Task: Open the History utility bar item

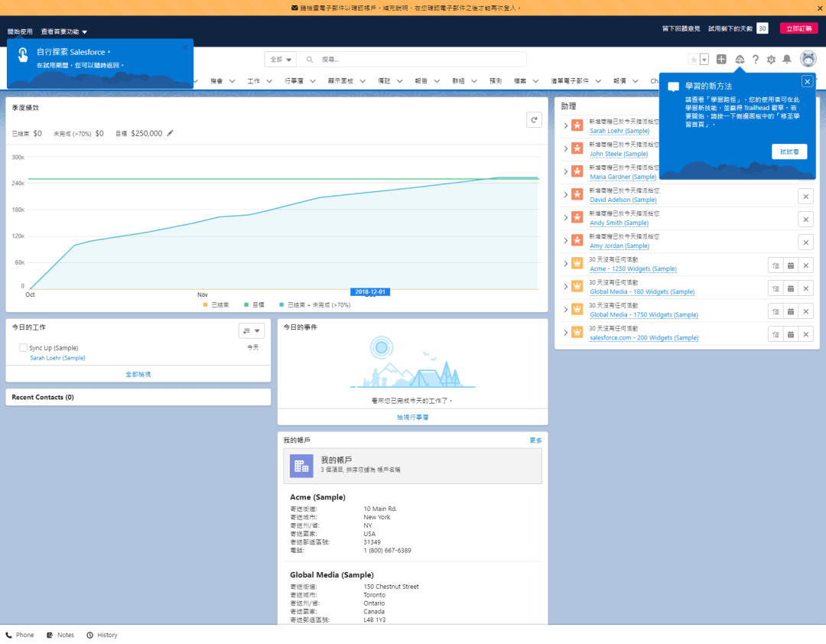Action: [102, 635]
